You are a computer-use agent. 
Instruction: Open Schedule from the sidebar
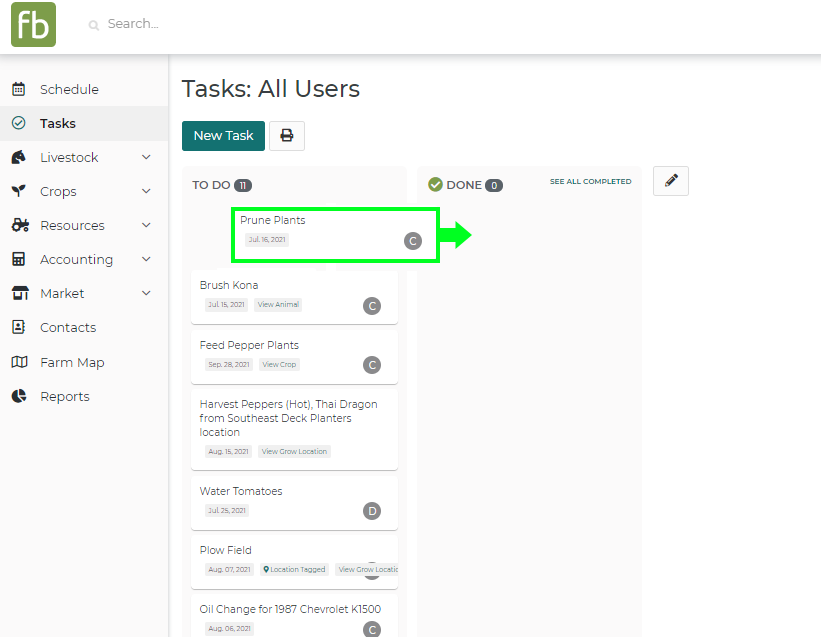pos(84,90)
